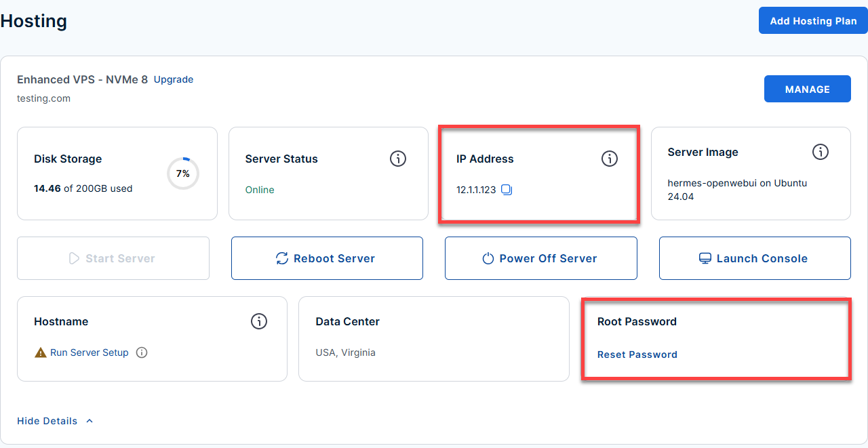This screenshot has width=868, height=448.
Task: Click the Start Server button
Action: click(113, 258)
